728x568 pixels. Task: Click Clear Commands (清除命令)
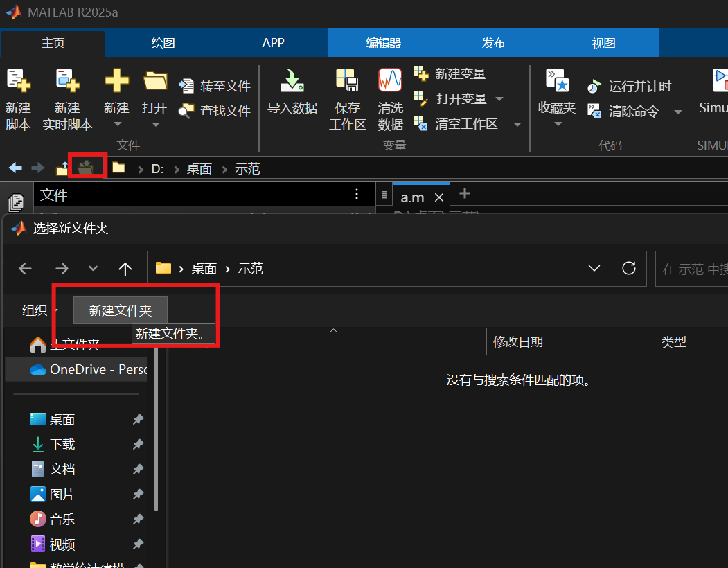point(623,111)
